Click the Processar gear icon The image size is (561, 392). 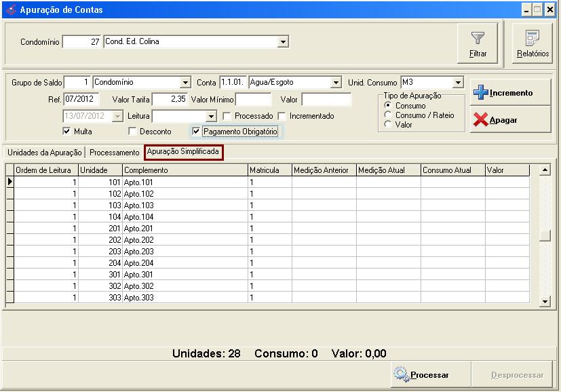401,374
